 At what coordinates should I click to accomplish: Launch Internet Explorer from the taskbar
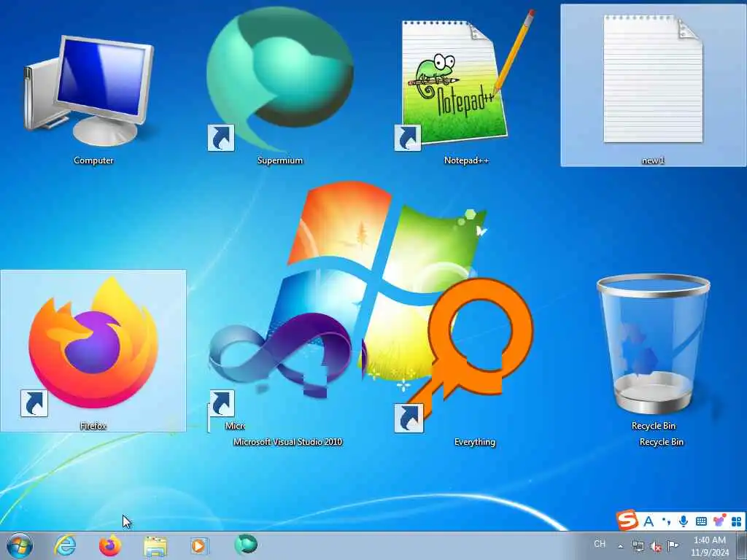(x=65, y=545)
